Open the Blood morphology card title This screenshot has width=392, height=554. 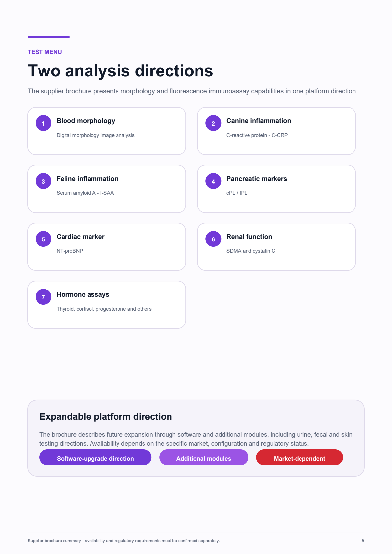point(86,121)
